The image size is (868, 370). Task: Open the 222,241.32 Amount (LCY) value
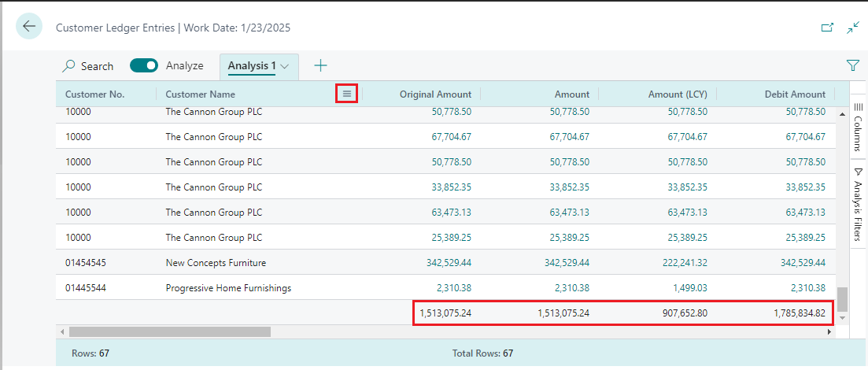point(685,263)
